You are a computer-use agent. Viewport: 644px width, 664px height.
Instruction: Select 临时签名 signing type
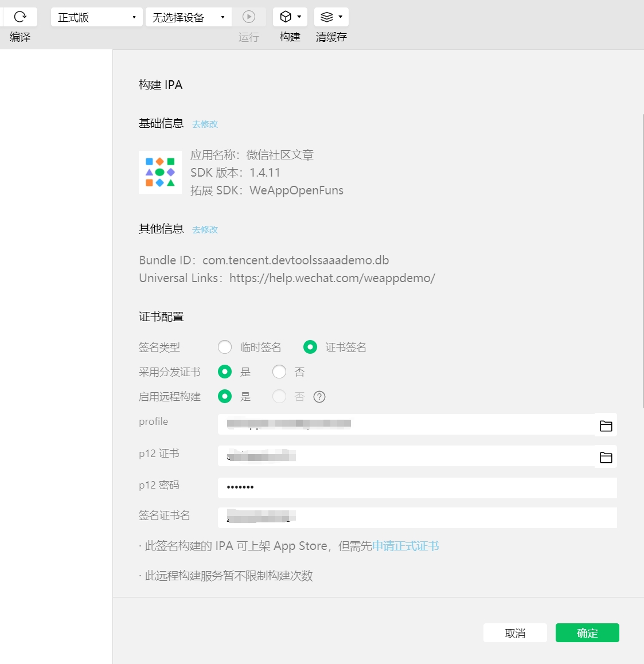[225, 347]
